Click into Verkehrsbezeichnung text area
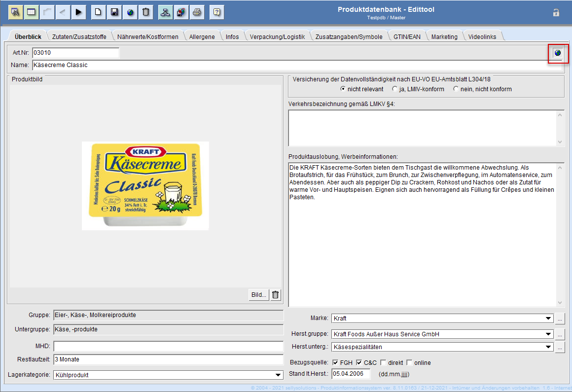Image resolution: width=572 pixels, height=392 pixels. click(x=423, y=128)
